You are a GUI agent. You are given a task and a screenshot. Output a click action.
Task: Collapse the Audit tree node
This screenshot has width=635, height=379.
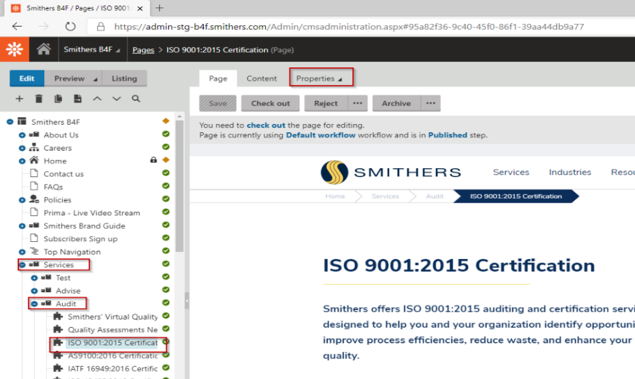pos(34,304)
